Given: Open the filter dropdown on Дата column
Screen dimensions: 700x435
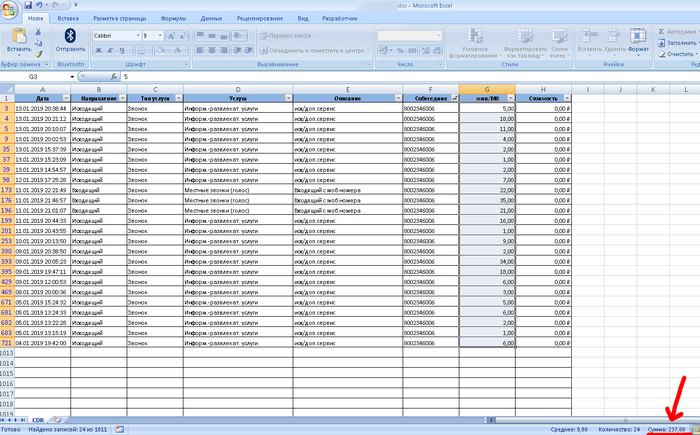Looking at the screenshot, I should point(66,98).
